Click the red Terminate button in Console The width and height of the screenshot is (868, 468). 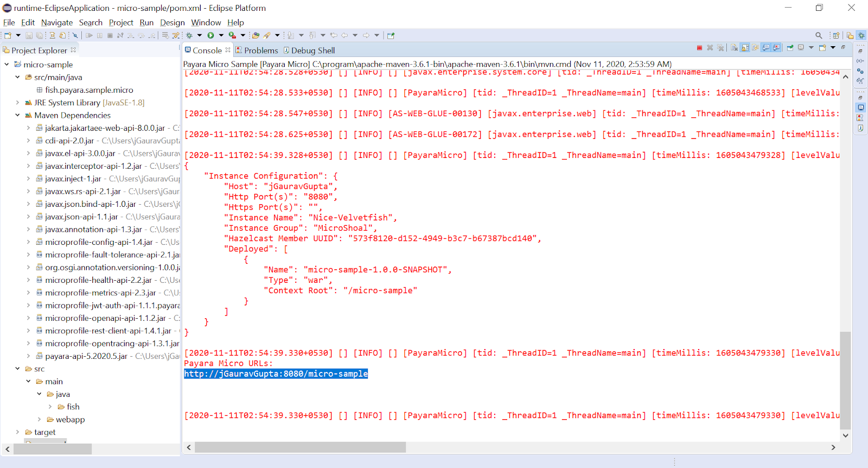point(699,48)
